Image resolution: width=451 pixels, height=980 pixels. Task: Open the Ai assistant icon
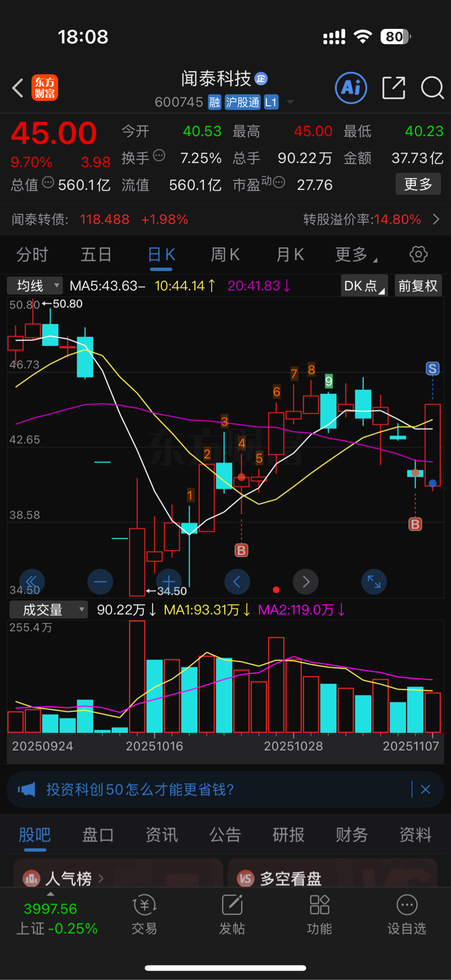pos(351,88)
